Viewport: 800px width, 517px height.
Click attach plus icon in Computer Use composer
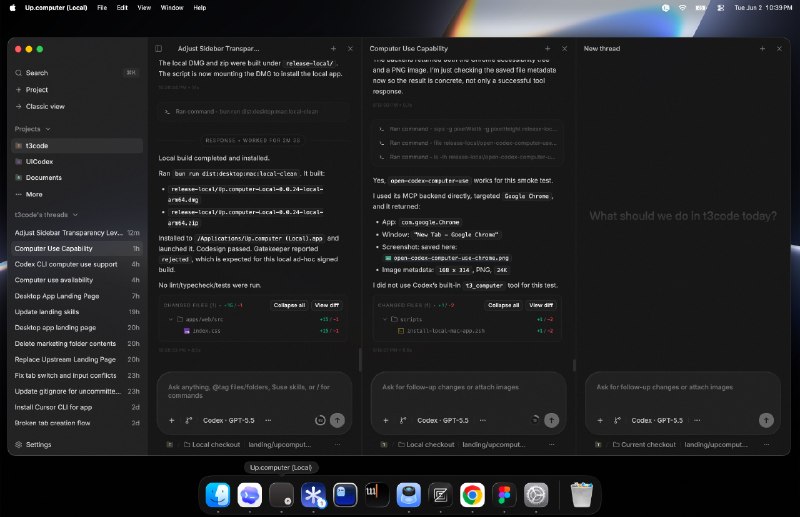(x=386, y=421)
